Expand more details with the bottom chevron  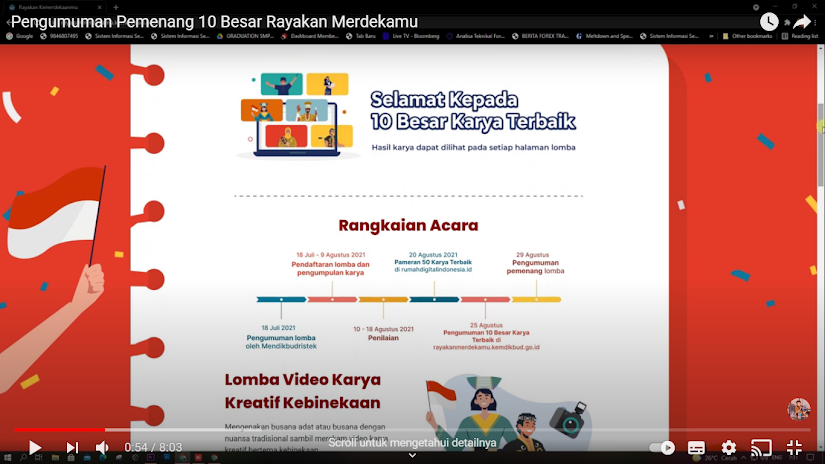tap(412, 456)
